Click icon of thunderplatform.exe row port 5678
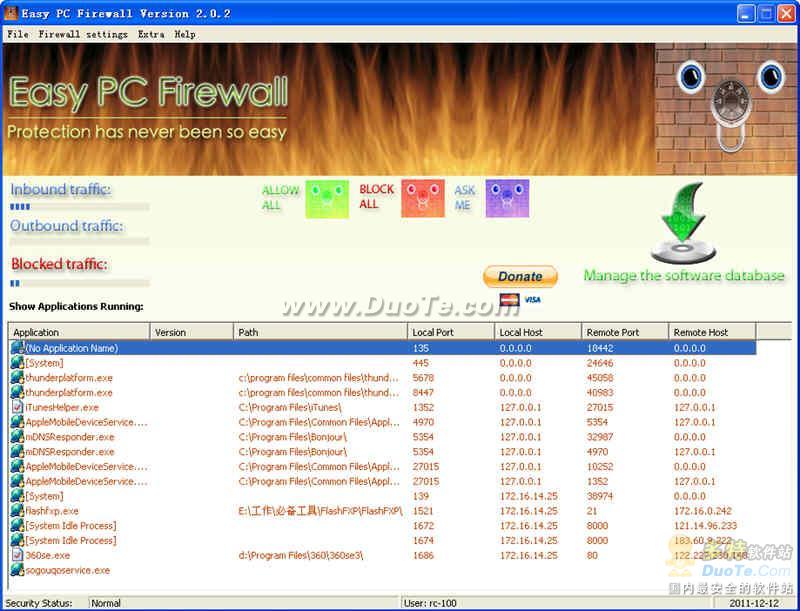 (x=17, y=377)
